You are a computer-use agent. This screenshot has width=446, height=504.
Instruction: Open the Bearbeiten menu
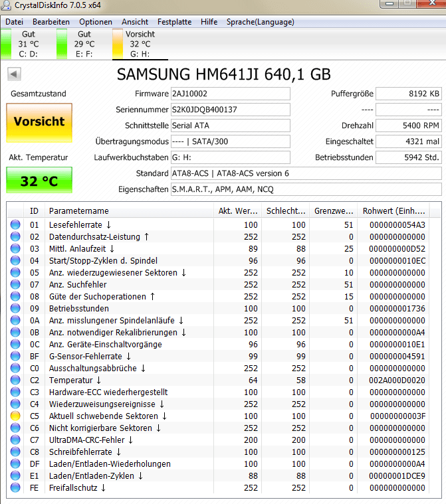pos(51,22)
